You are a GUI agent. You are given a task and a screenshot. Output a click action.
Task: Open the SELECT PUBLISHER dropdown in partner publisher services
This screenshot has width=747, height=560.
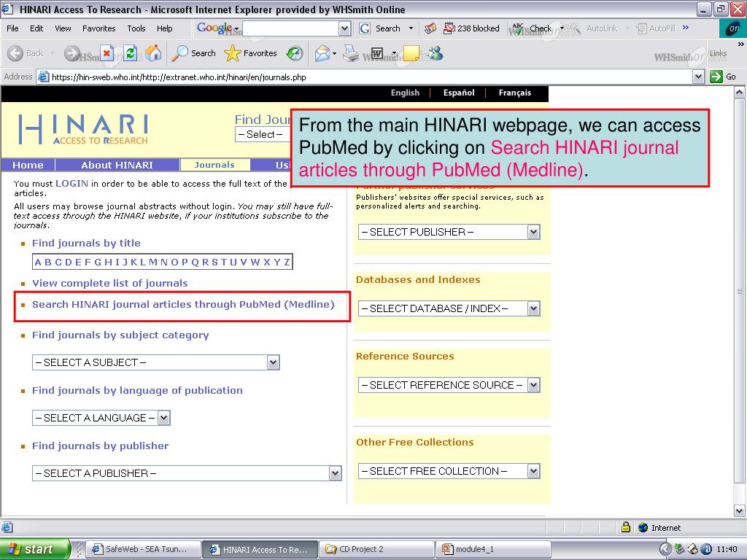[449, 232]
